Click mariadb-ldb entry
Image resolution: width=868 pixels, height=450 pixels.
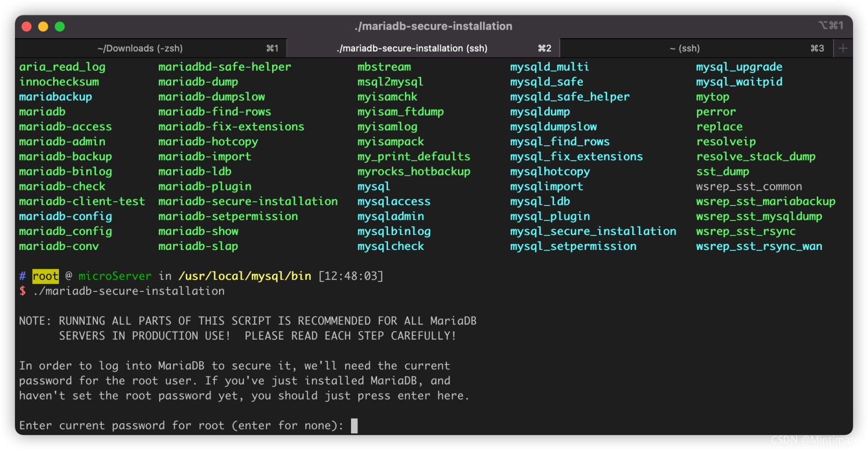point(195,172)
